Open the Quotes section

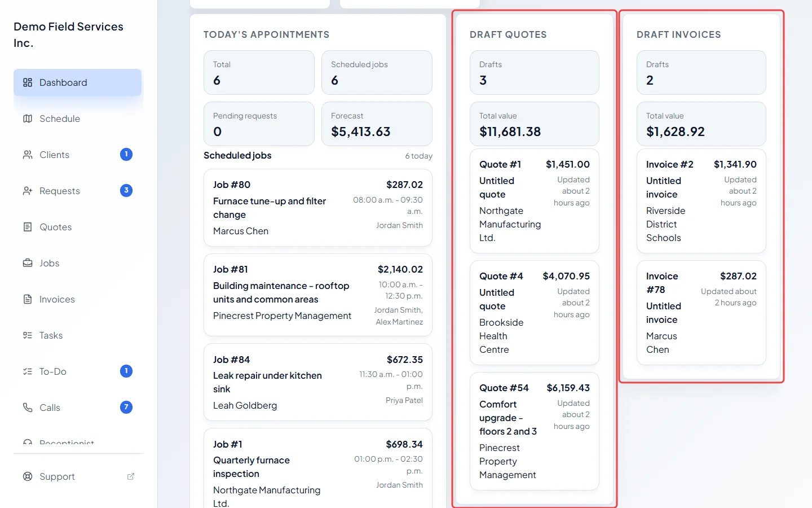(x=77, y=227)
